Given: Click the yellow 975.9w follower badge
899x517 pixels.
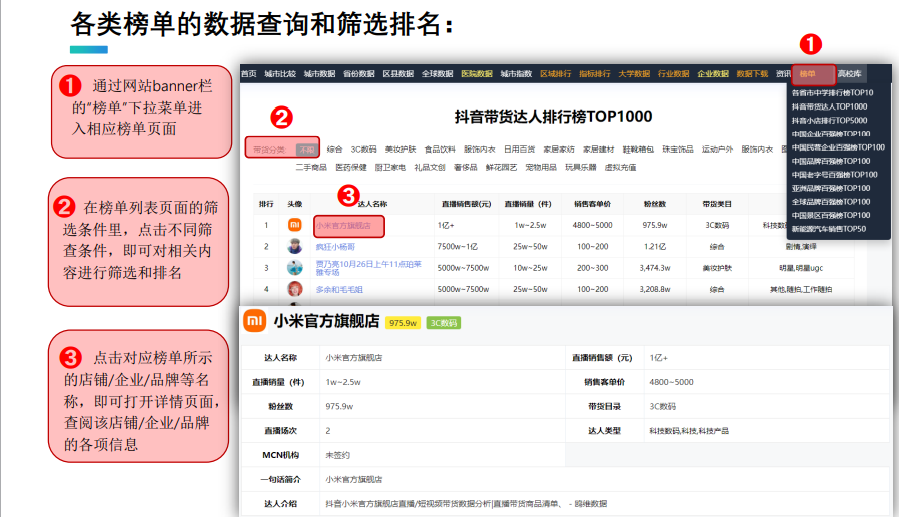Looking at the screenshot, I should click(402, 323).
